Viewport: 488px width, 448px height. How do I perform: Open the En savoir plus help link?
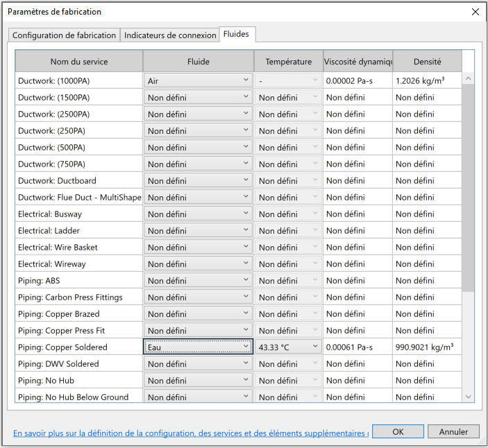(x=191, y=433)
